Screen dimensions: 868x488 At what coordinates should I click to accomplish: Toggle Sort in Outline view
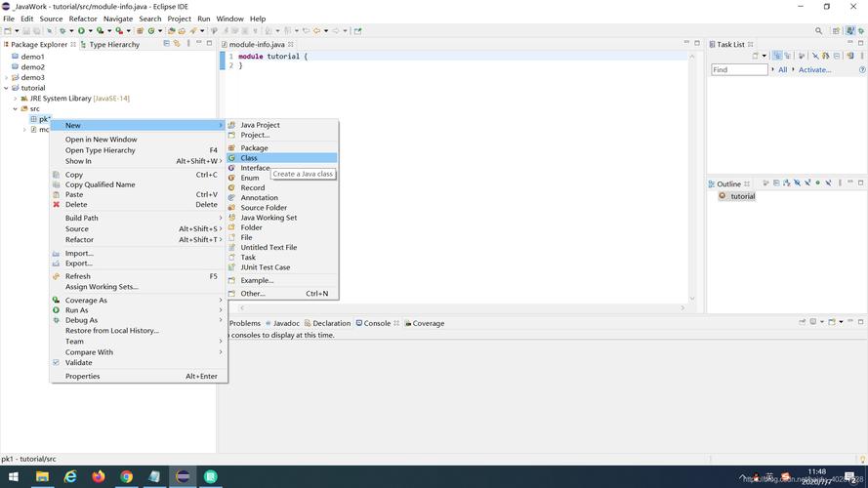pyautogui.click(x=787, y=183)
